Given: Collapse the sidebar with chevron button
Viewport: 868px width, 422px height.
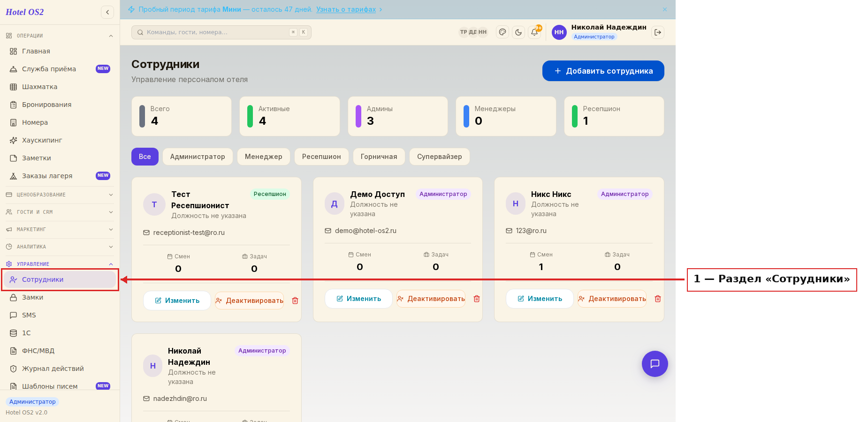Looking at the screenshot, I should [107, 12].
